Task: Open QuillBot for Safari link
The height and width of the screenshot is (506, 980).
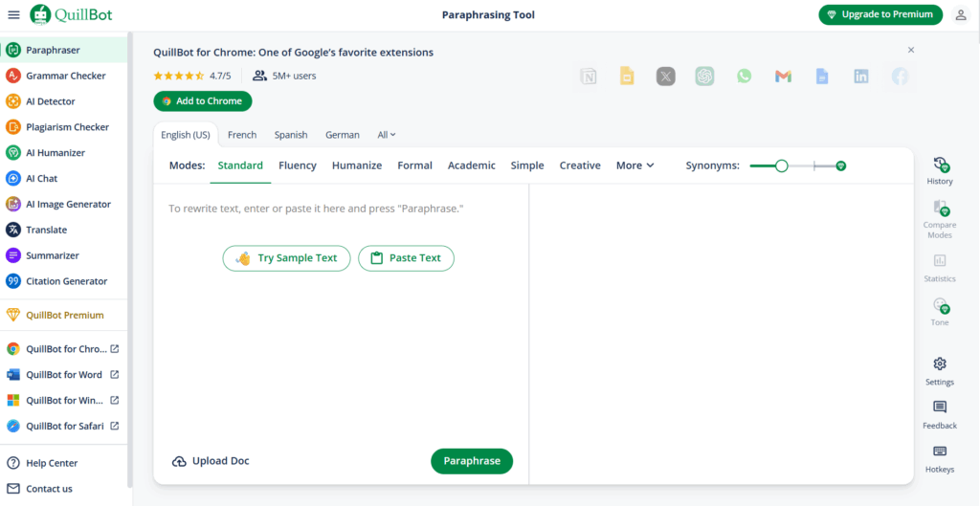Action: (x=64, y=426)
